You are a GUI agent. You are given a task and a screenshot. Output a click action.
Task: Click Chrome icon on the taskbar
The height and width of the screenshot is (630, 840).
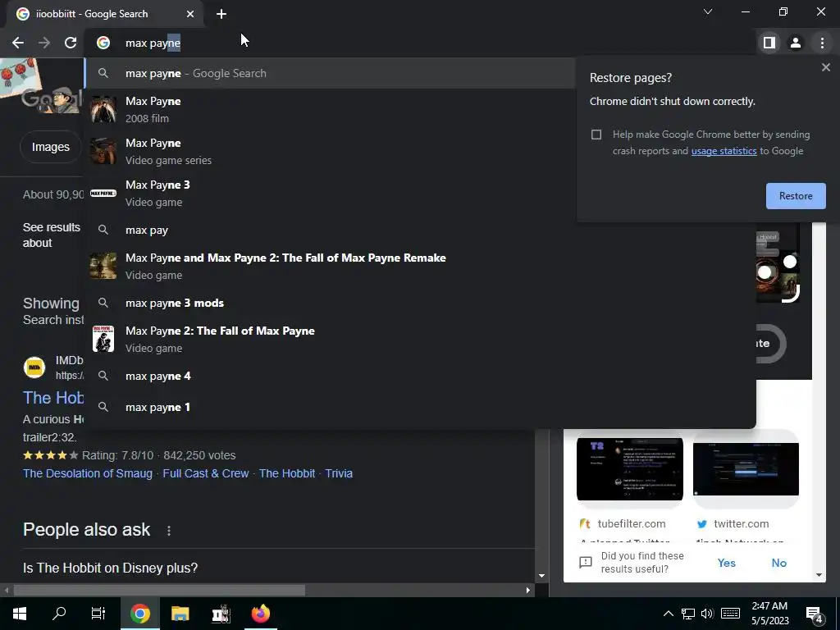click(139, 614)
